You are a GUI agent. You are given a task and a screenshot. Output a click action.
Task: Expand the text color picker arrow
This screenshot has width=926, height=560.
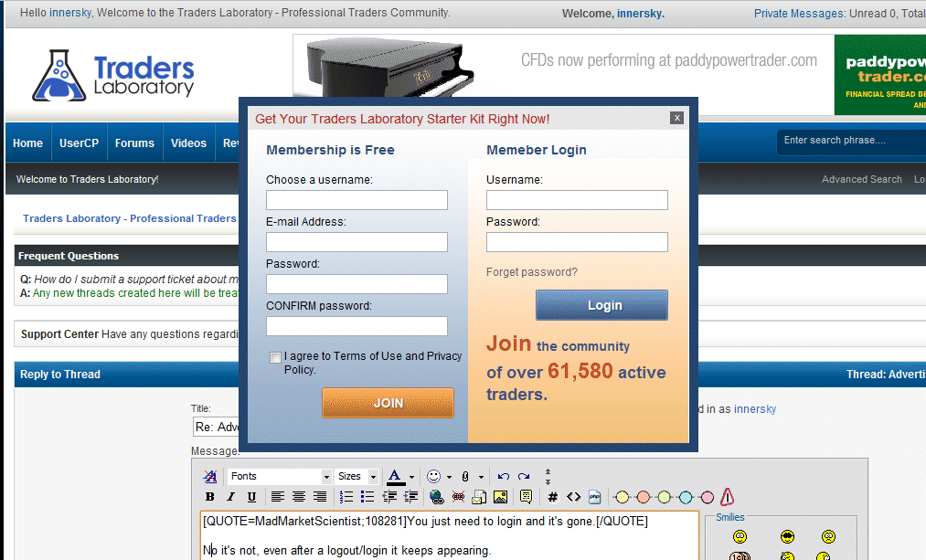(411, 477)
